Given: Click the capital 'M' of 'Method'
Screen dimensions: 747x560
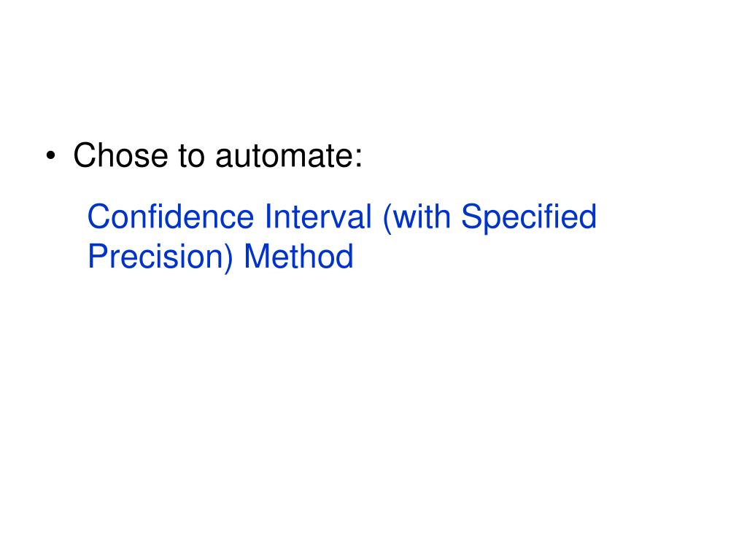Looking at the screenshot, I should pyautogui.click(x=258, y=256).
